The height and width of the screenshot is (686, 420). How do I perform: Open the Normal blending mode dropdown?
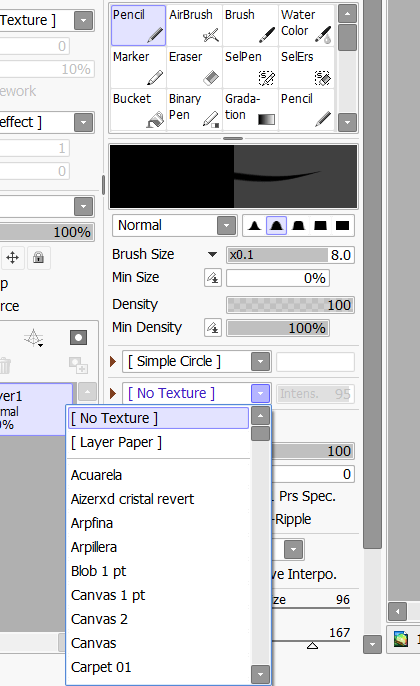227,226
